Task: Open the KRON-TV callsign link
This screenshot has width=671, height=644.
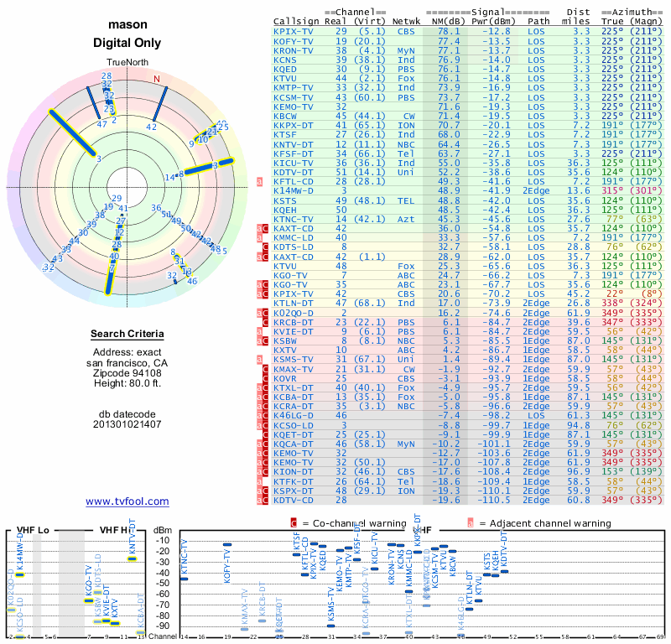Action: pos(293,50)
